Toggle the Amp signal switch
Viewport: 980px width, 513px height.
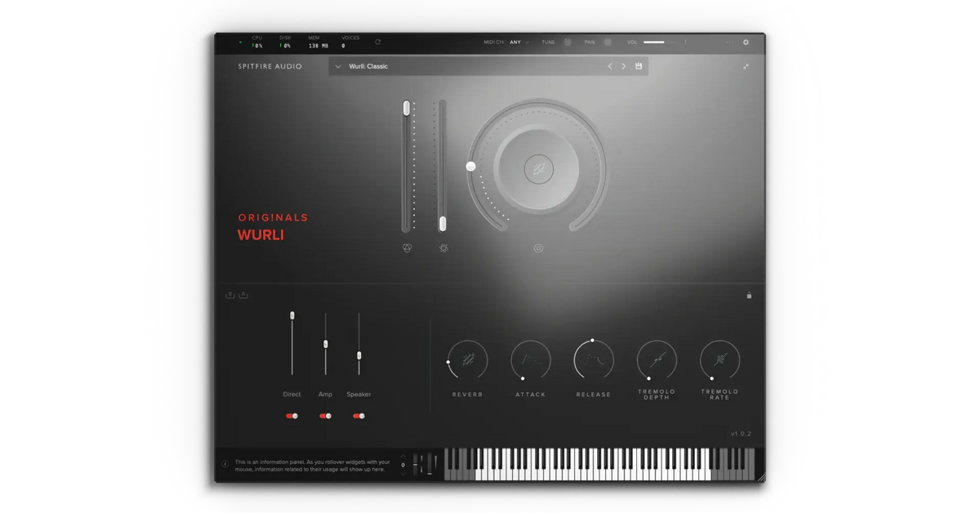(x=324, y=416)
